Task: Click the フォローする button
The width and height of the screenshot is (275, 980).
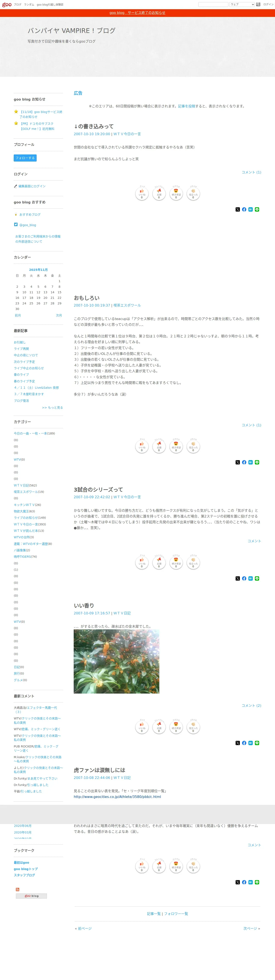Action: 25,158
